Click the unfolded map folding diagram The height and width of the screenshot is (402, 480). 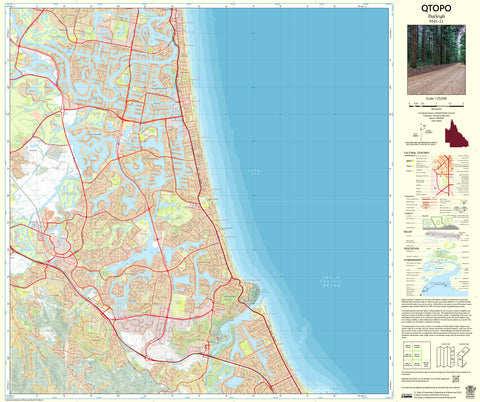(x=445, y=356)
